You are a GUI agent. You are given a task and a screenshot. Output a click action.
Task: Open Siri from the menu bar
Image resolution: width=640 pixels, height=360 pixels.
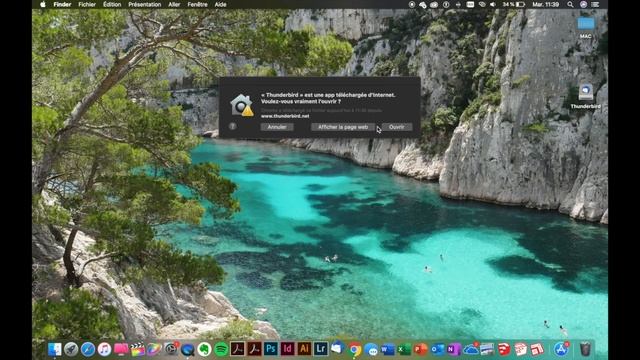pos(583,4)
